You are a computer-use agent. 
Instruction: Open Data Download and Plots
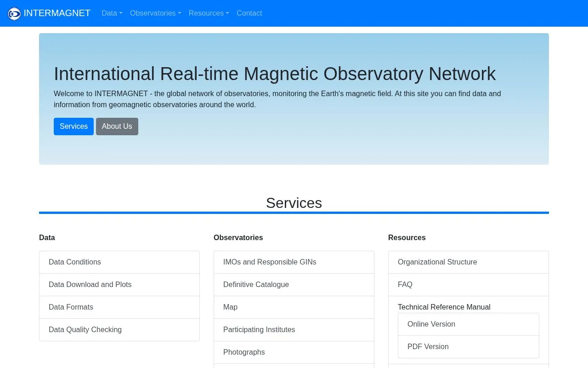pos(119,285)
